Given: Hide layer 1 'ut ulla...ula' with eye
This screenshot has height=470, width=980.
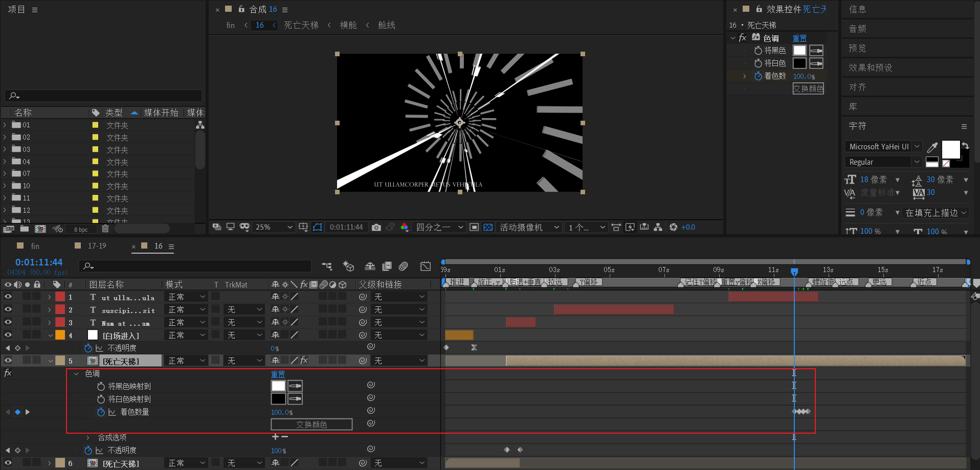Looking at the screenshot, I should [x=8, y=297].
